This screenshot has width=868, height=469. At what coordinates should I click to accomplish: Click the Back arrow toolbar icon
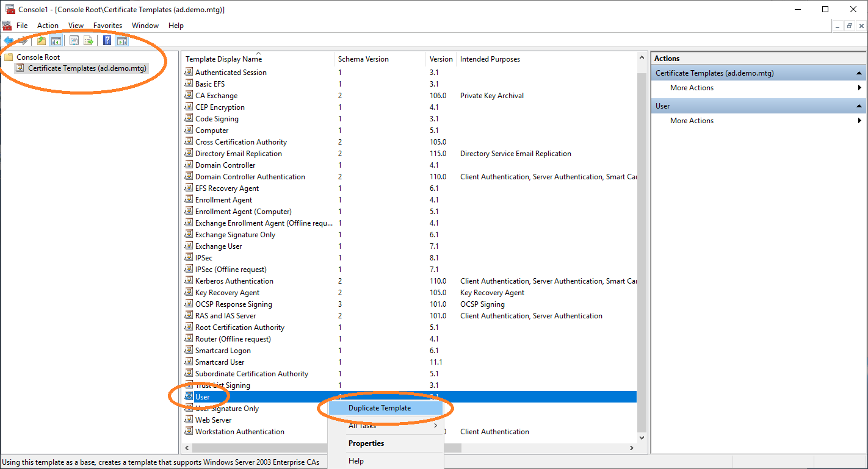[9, 41]
